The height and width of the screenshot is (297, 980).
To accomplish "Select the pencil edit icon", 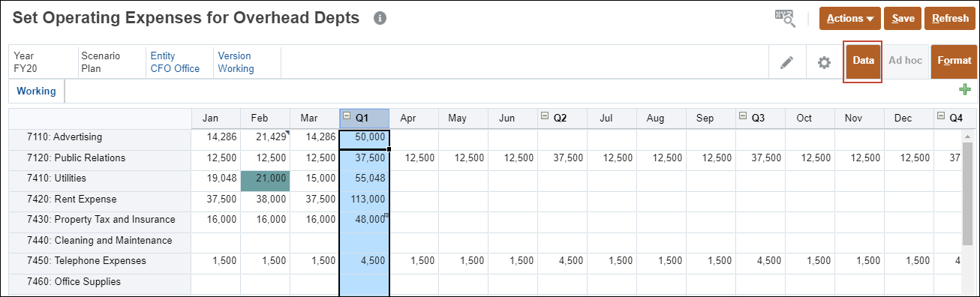I will coord(786,62).
